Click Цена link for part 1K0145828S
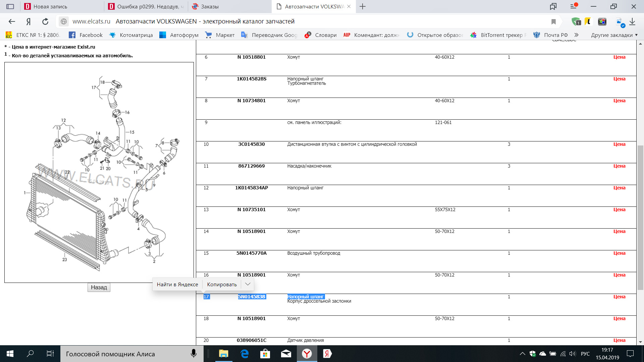The image size is (644, 362). pos(618,79)
